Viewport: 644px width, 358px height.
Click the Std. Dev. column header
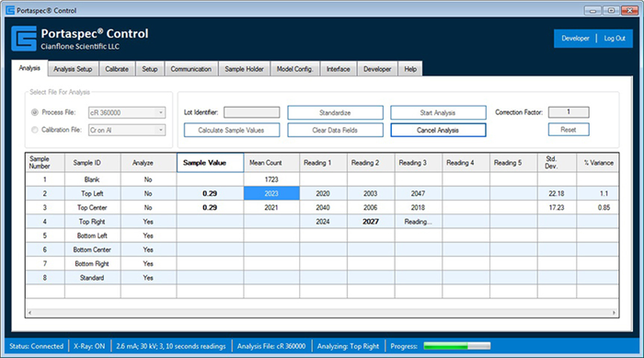557,163
